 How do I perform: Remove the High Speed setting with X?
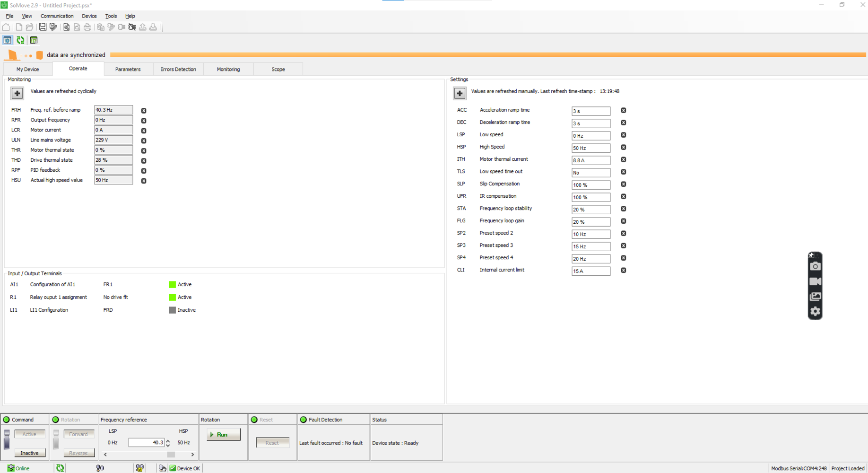point(623,148)
